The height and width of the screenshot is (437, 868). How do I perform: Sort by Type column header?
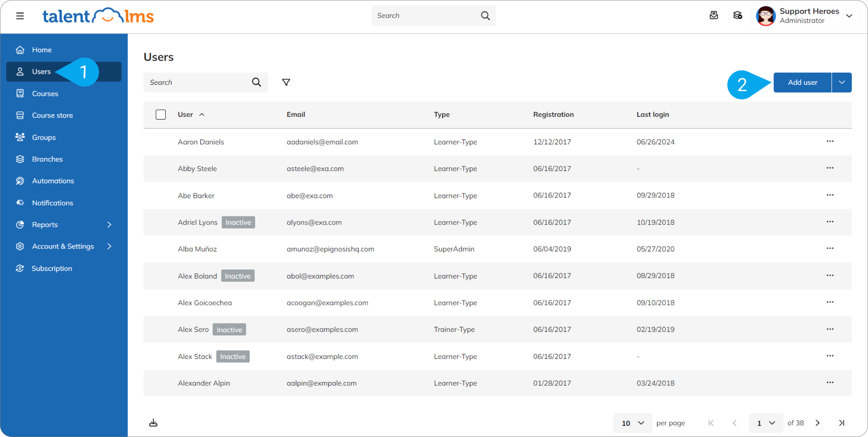[442, 115]
